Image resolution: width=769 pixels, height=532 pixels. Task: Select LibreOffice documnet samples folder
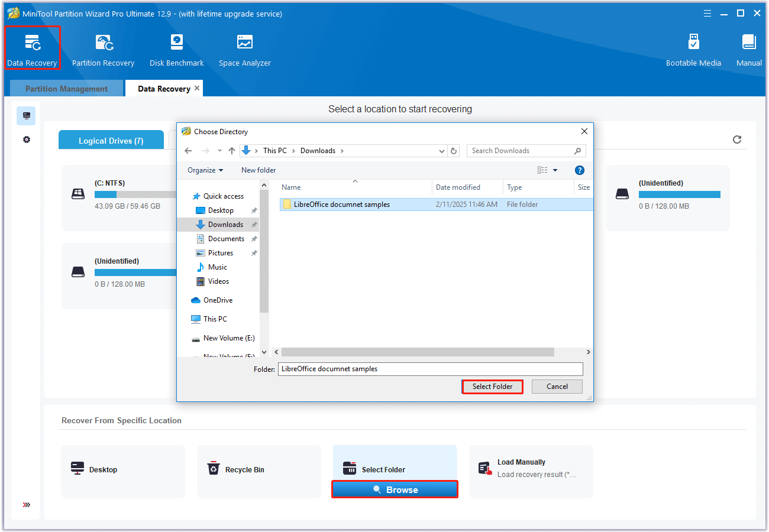(436, 205)
